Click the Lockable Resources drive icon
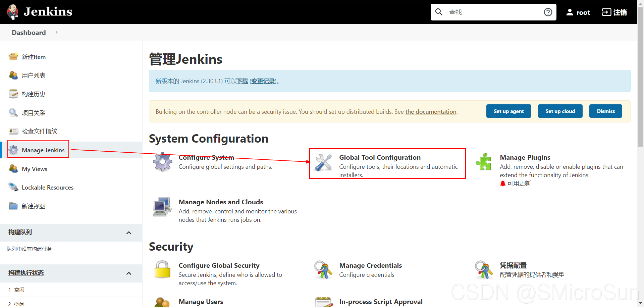 pyautogui.click(x=13, y=187)
